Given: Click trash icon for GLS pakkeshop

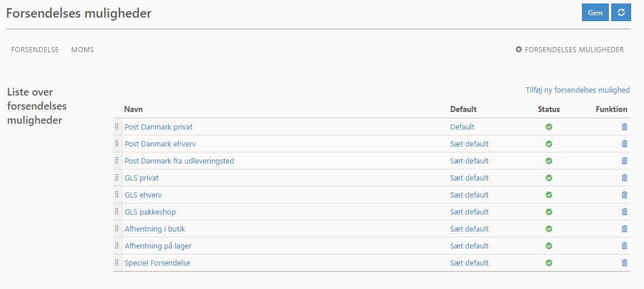Looking at the screenshot, I should [624, 212].
